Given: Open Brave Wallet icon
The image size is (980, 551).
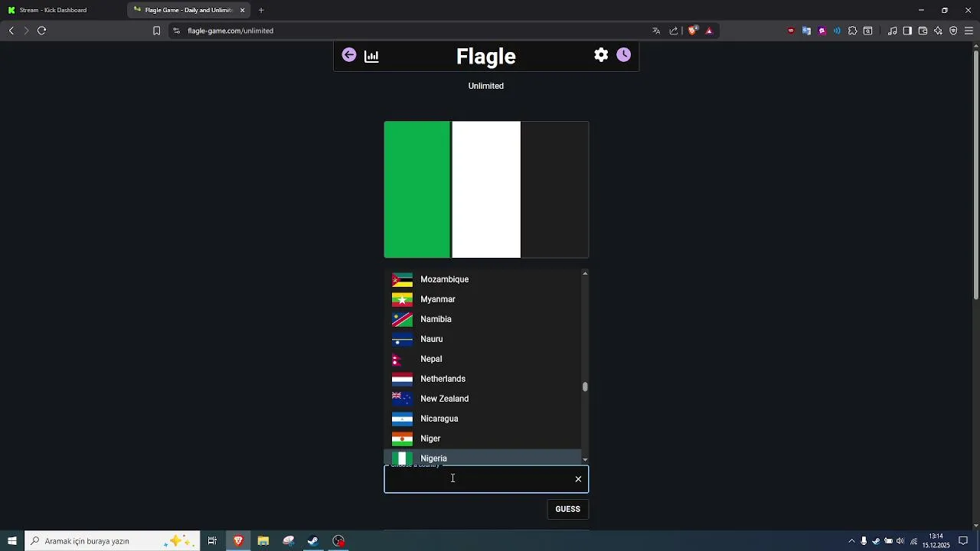Looking at the screenshot, I should coord(923,31).
